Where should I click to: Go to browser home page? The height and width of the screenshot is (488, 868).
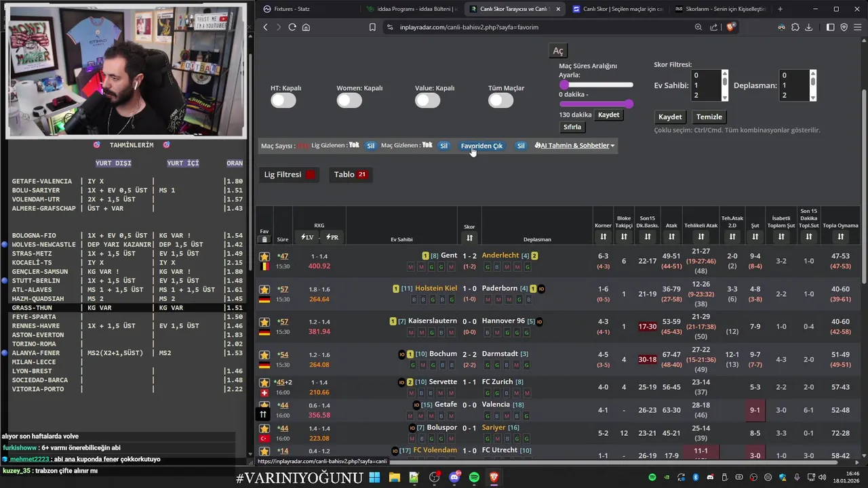tap(306, 27)
